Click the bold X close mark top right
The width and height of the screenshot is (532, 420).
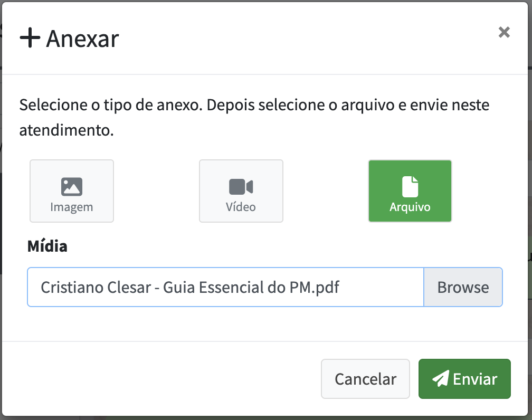[504, 32]
